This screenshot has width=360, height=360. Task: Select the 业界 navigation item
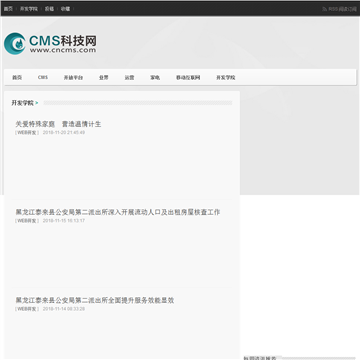click(x=104, y=78)
